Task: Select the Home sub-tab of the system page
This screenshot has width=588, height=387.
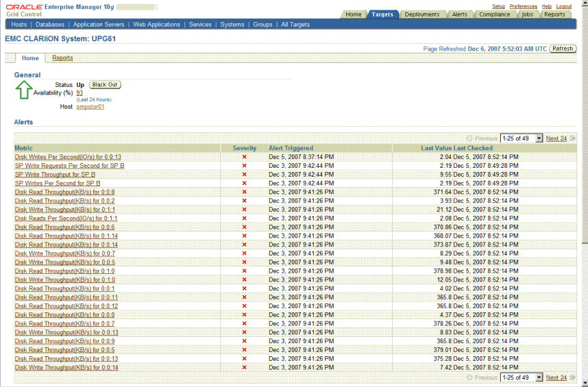Action: (30, 58)
